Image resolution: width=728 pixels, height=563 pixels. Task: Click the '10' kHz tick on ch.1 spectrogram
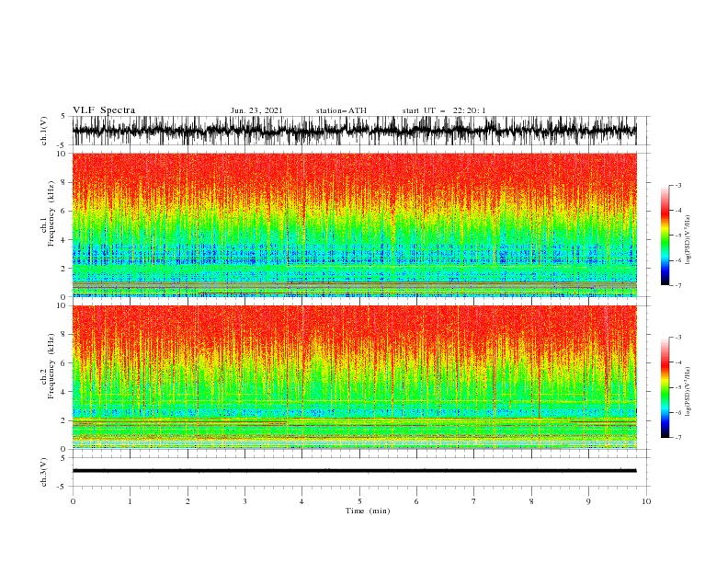(61, 154)
